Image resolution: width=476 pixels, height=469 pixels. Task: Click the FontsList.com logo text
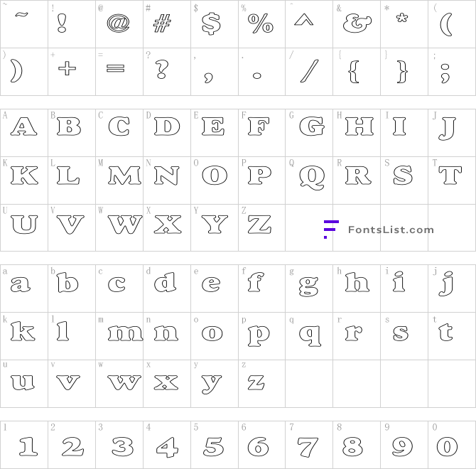pyautogui.click(x=391, y=230)
